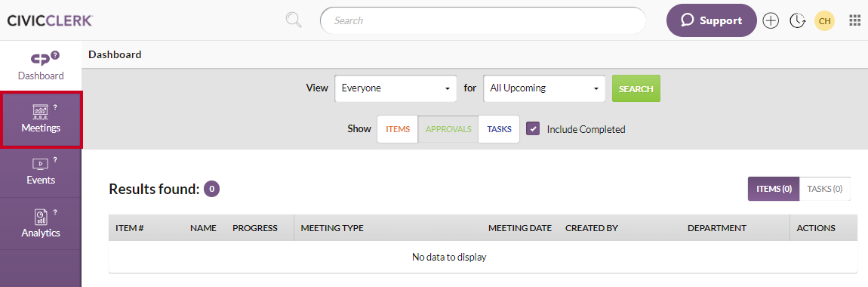The width and height of the screenshot is (868, 287).
Task: Click the CivicClerk logo
Action: point(50,20)
